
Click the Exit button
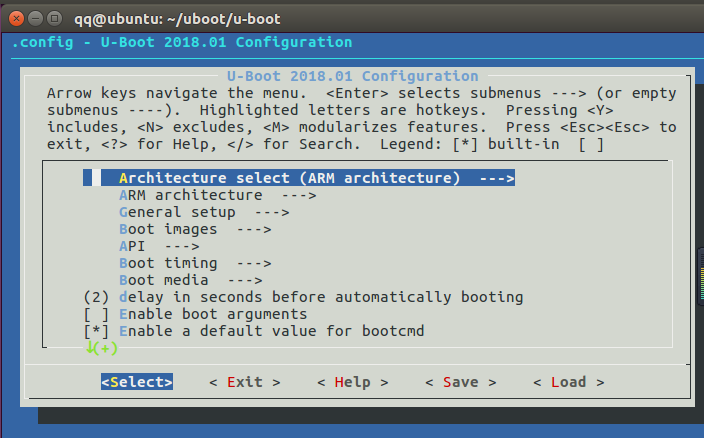click(x=245, y=382)
